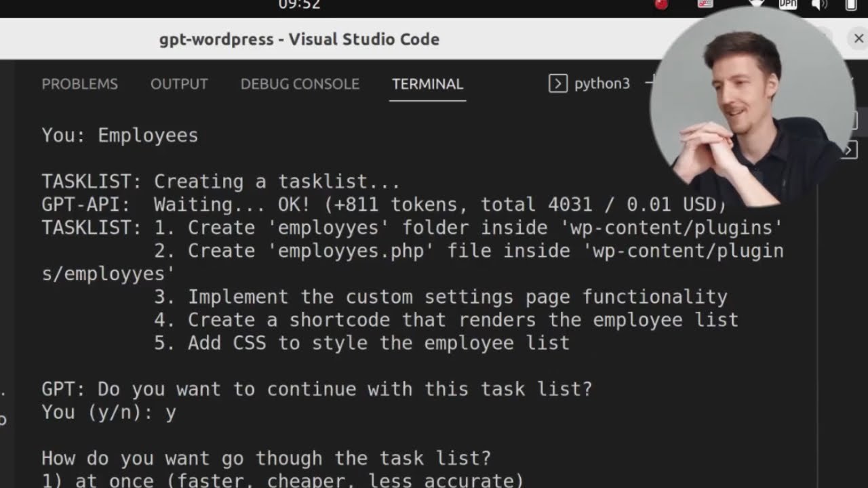Click the red round tray icon
868x488 pixels.
[661, 4]
